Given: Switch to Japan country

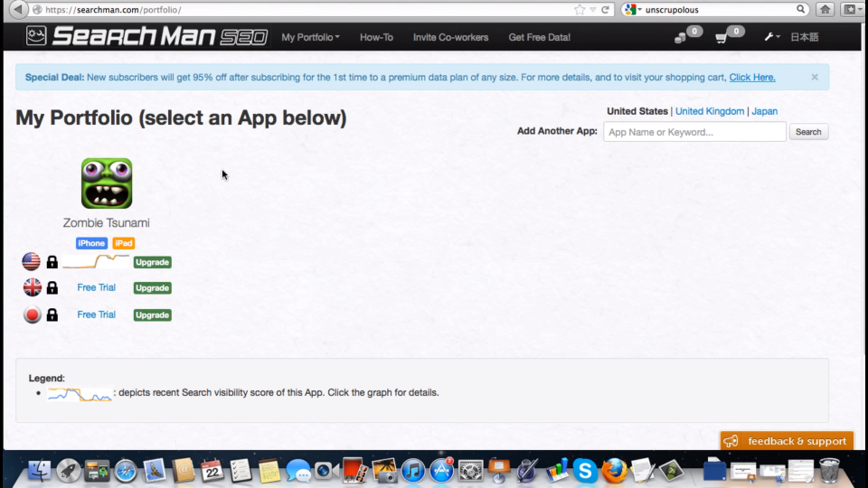Looking at the screenshot, I should coord(765,111).
